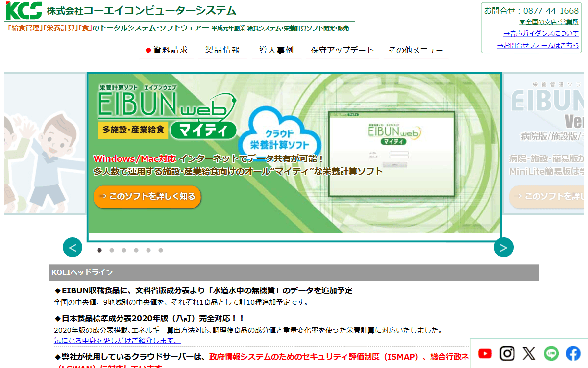Click the 全国の中央値、9地域別 description text

181,302
